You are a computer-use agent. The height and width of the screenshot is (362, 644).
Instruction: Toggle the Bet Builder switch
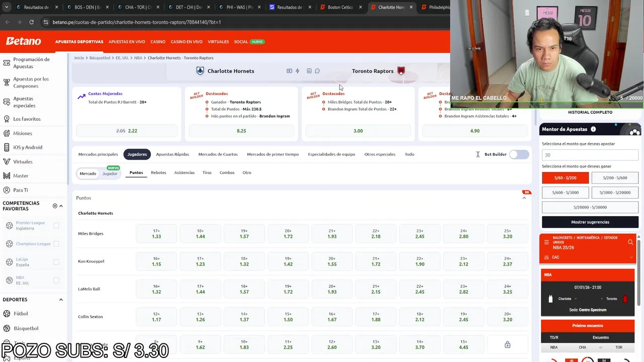pyautogui.click(x=519, y=154)
